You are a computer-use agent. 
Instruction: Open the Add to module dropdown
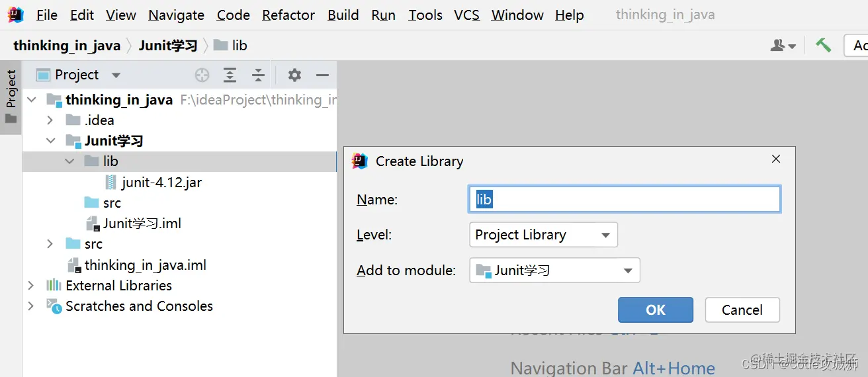[x=554, y=271]
